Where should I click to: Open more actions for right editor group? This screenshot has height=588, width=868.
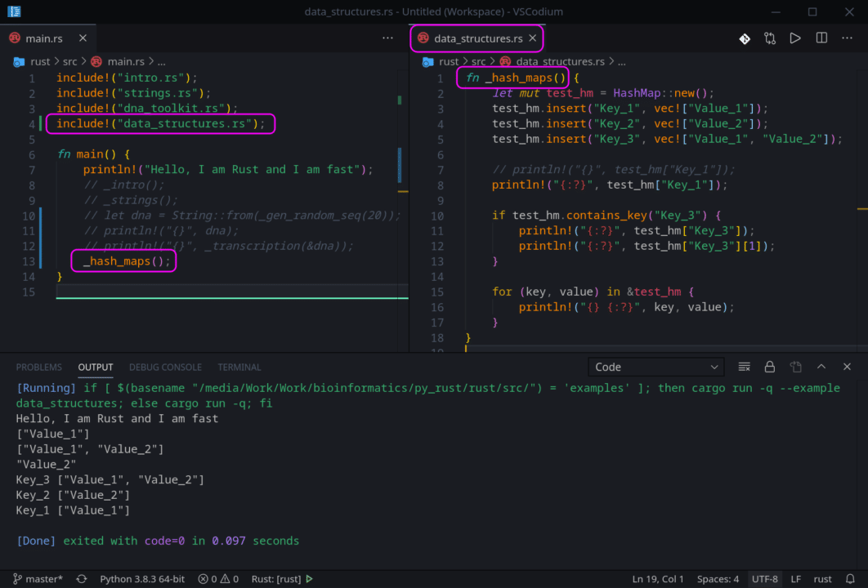pyautogui.click(x=847, y=38)
